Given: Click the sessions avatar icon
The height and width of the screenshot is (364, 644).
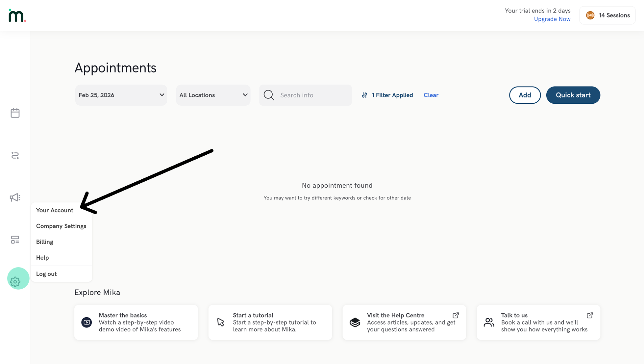Looking at the screenshot, I should [590, 15].
